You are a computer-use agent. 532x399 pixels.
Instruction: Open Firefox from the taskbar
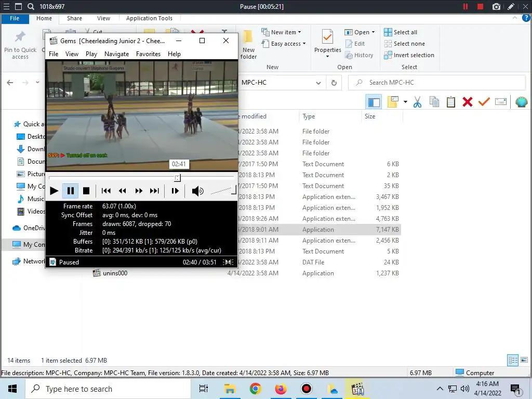pyautogui.click(x=281, y=389)
